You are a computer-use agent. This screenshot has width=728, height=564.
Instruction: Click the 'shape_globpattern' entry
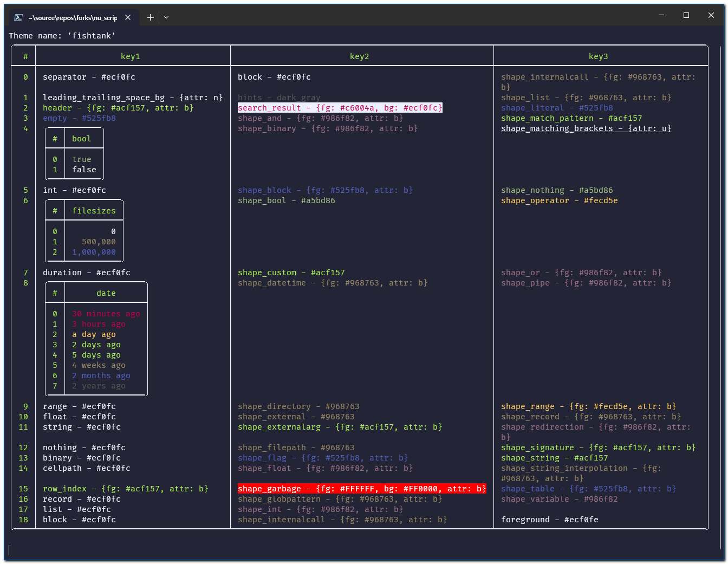coord(340,499)
